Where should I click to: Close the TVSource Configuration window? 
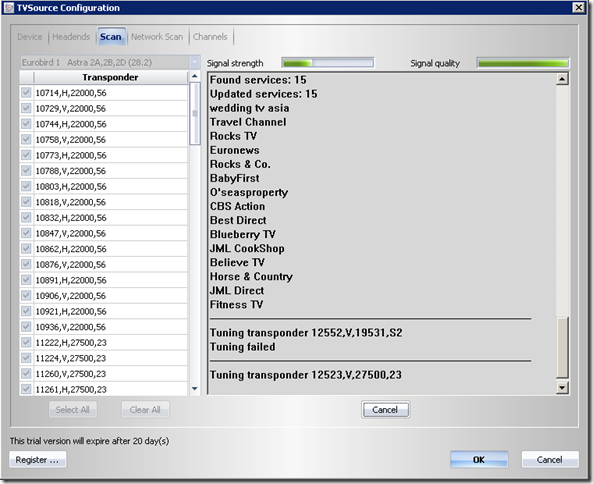pos(579,8)
